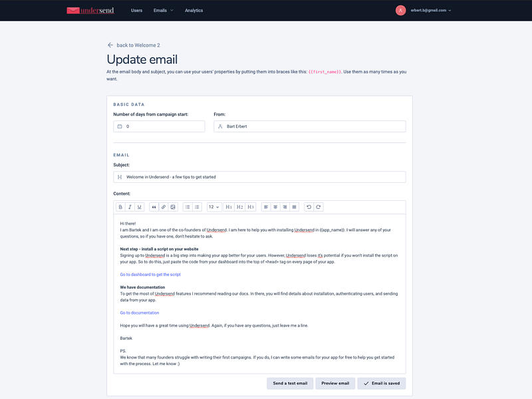Click the person icon in From field

(x=220, y=126)
